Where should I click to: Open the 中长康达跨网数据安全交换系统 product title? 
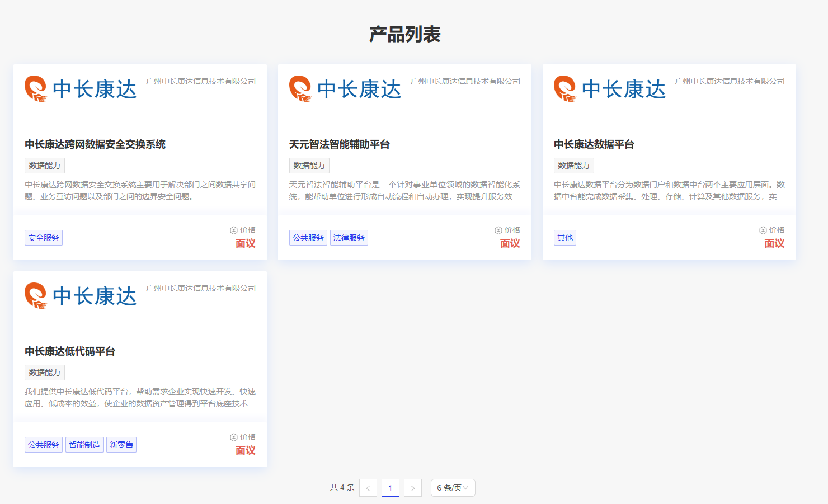pos(95,144)
